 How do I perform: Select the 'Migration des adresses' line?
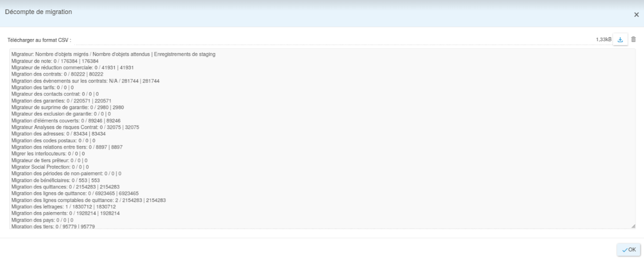click(58, 134)
